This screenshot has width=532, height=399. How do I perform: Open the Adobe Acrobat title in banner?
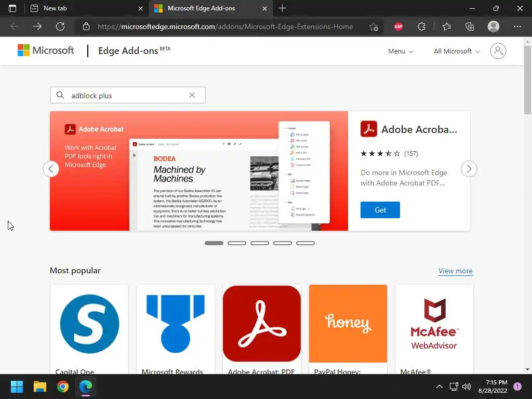419,129
